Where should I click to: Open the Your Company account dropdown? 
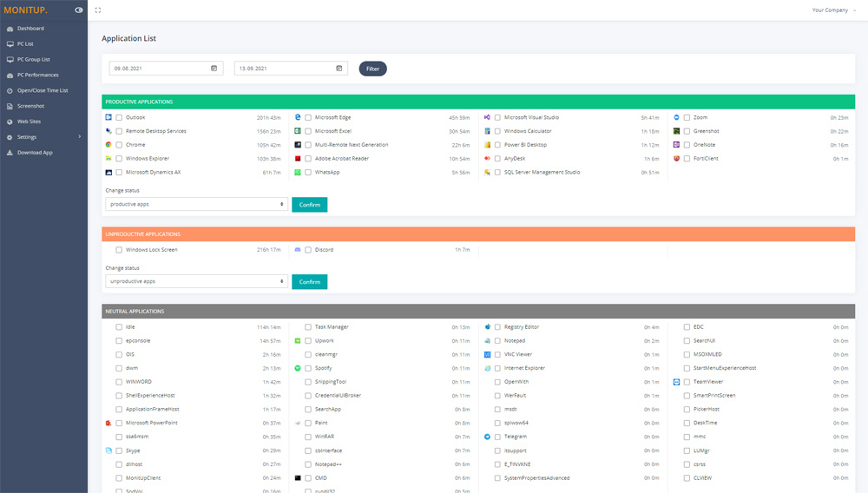click(833, 10)
